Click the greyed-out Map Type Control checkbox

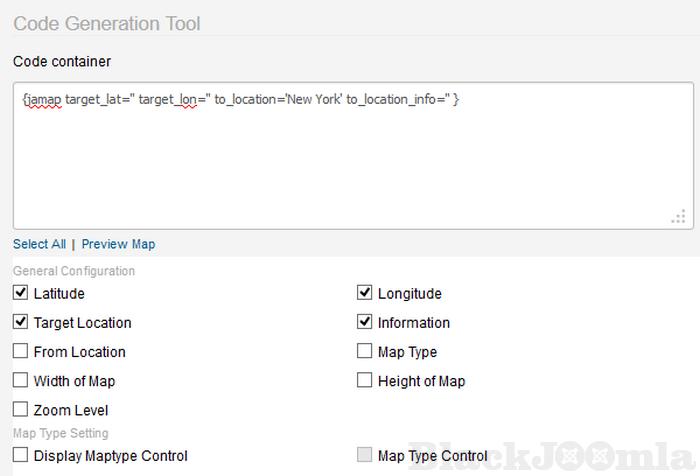(x=365, y=455)
